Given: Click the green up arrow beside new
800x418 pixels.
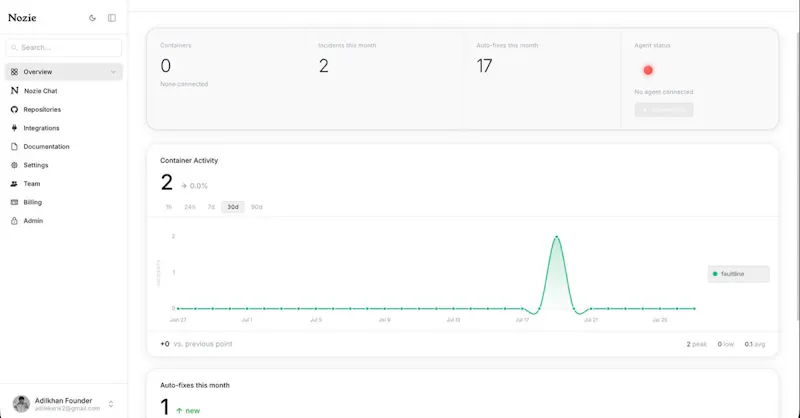Looking at the screenshot, I should pos(179,410).
